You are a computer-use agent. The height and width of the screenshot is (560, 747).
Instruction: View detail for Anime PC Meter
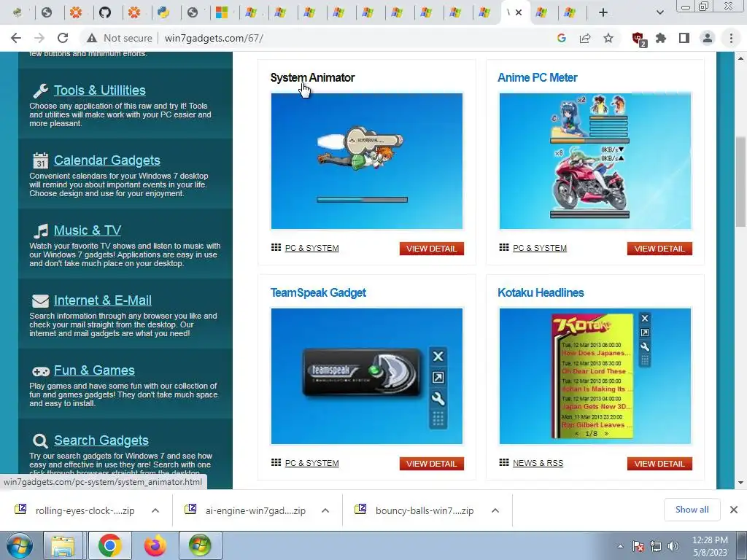point(659,249)
